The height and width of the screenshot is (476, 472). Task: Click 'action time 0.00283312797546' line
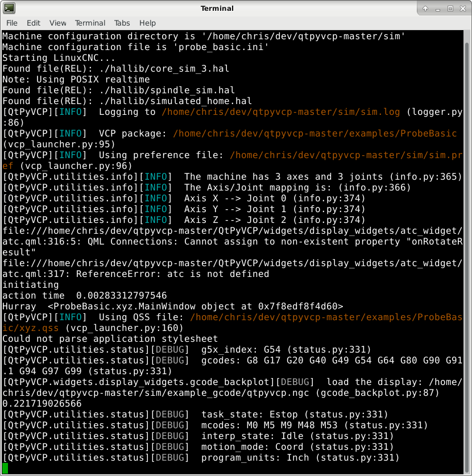(85, 295)
